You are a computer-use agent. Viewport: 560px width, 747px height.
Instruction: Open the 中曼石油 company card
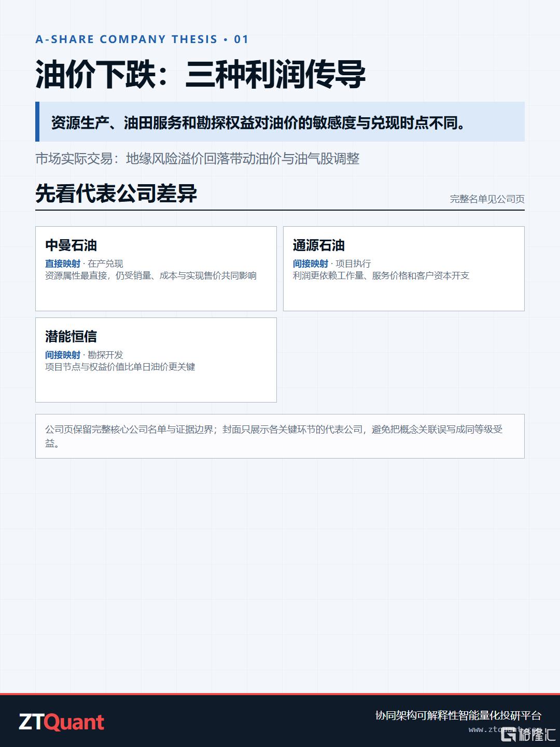156,269
